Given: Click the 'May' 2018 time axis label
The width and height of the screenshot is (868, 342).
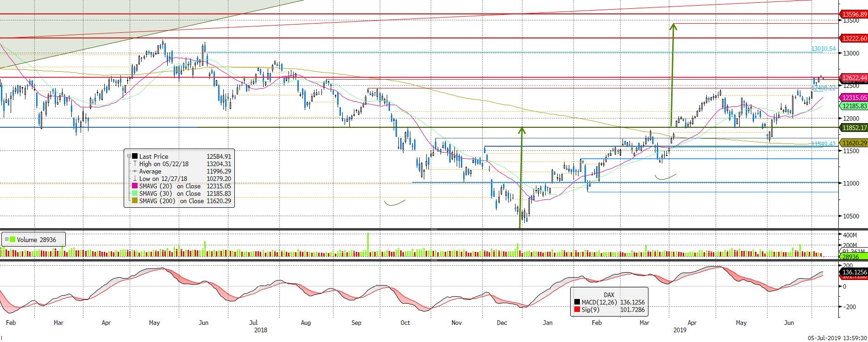Looking at the screenshot, I should pos(155,323).
